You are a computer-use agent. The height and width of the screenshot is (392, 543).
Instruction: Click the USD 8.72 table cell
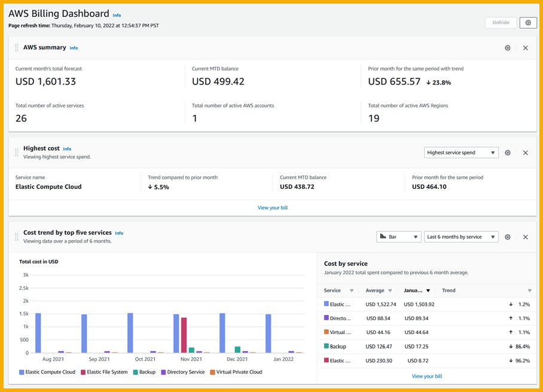(x=417, y=360)
